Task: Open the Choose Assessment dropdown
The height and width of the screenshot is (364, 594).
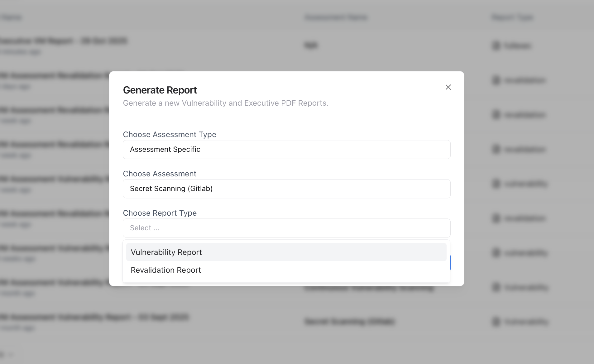Action: click(286, 189)
